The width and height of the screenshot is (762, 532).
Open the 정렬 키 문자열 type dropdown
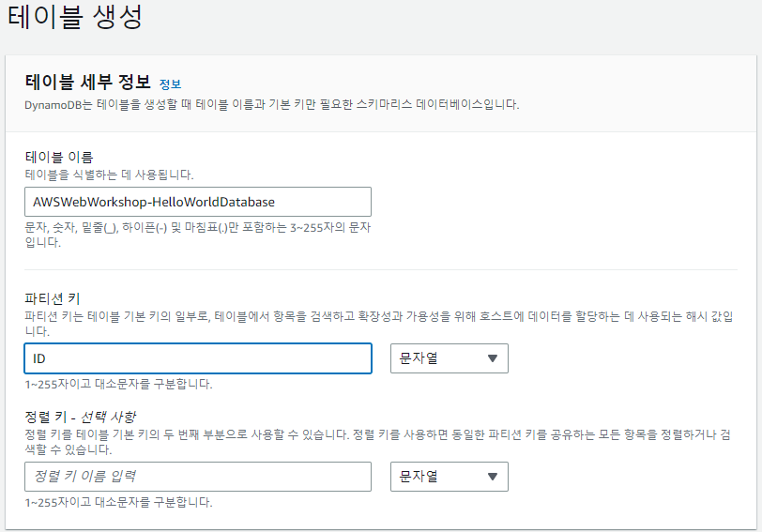click(449, 477)
